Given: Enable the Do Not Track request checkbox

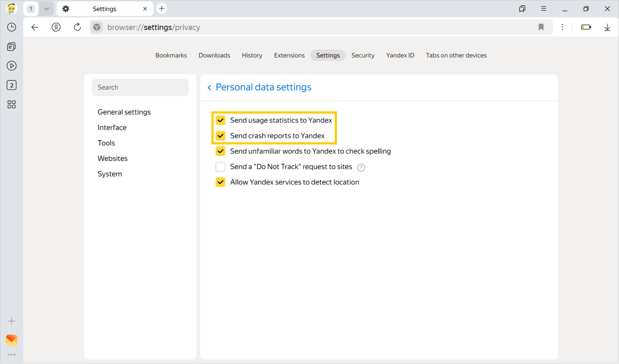Looking at the screenshot, I should click(x=220, y=167).
